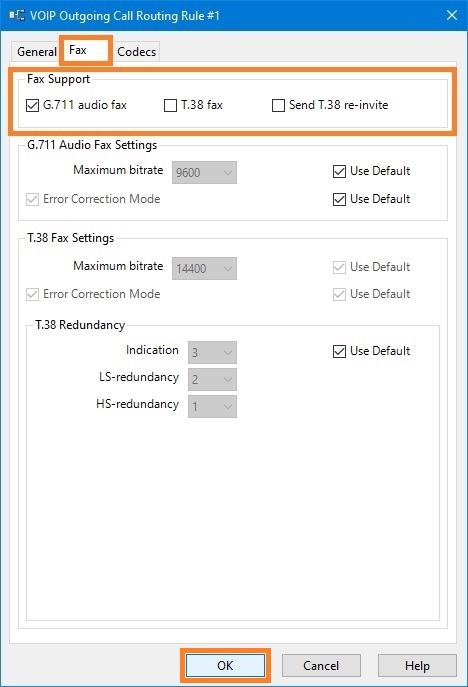Switch to the General tab

click(37, 52)
